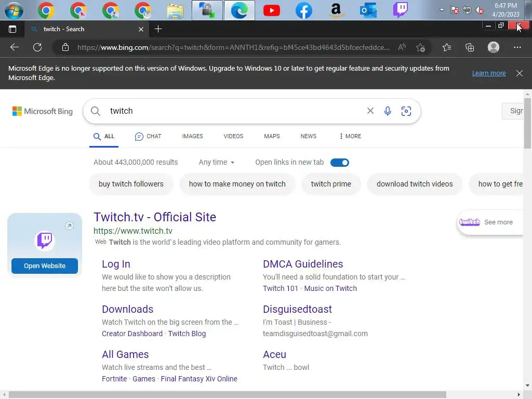The image size is (532, 399).
Task: Open File Explorer from the taskbar
Action: [x=175, y=10]
